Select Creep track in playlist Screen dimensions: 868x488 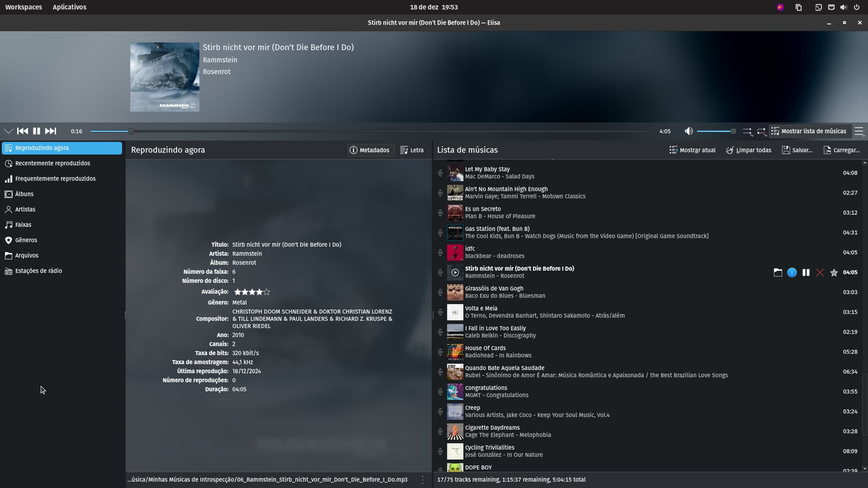pyautogui.click(x=647, y=411)
